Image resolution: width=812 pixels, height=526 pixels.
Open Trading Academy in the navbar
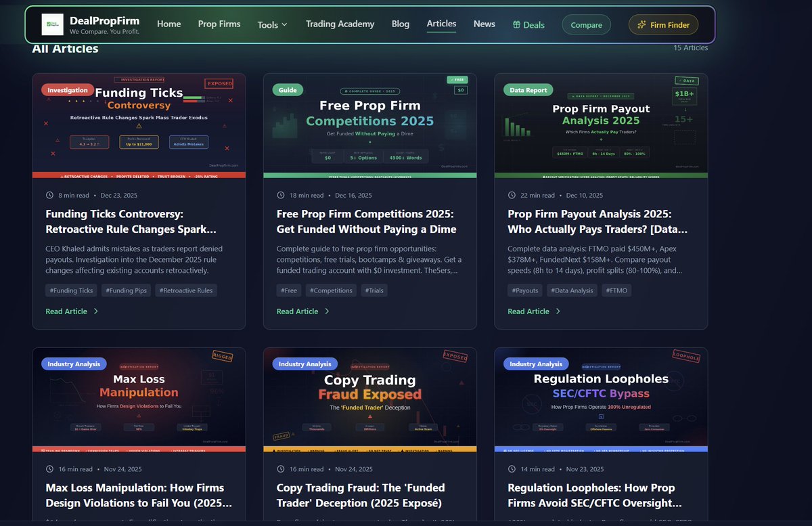(340, 24)
